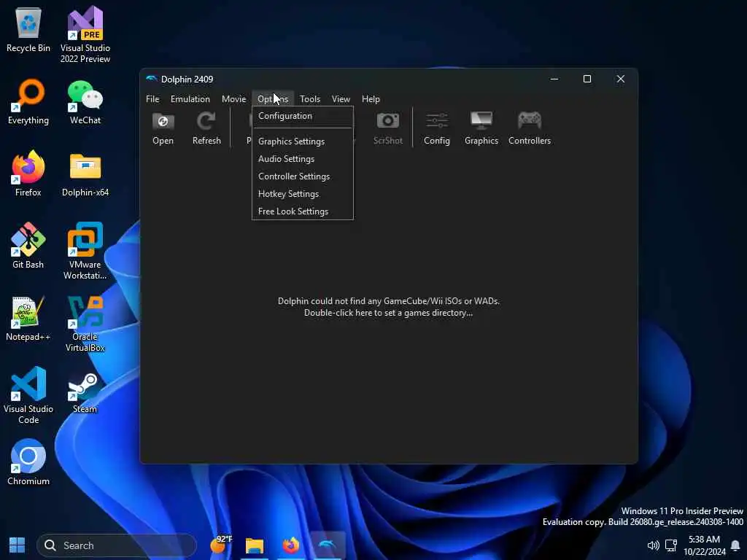Select the Everything desktop icon
The width and height of the screenshot is (747, 560).
coord(28,102)
